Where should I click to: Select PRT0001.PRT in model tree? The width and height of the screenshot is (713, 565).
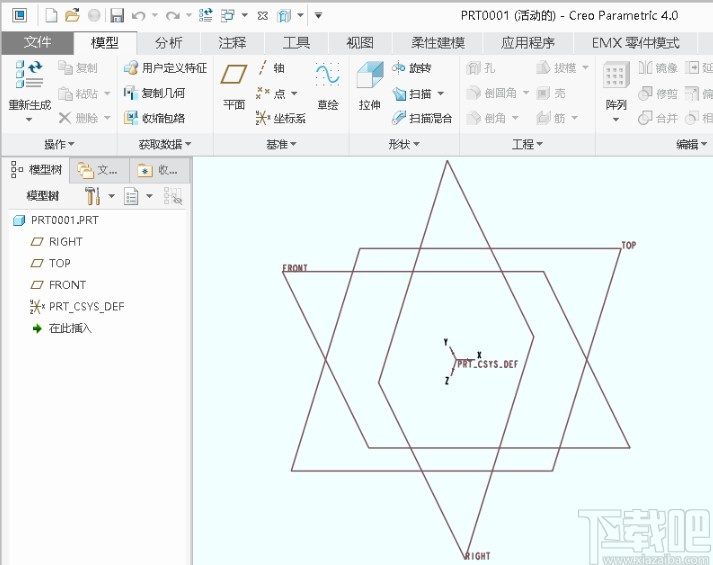65,220
